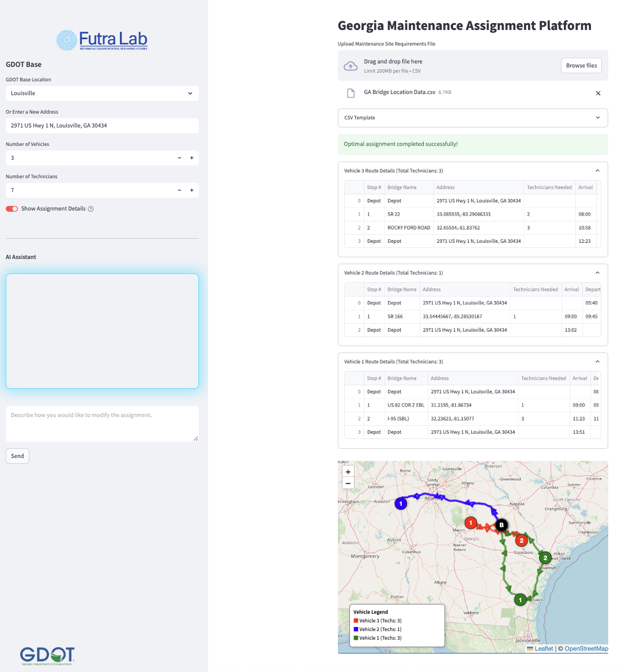Remove the GA Bridge Location Data.csv file
Image resolution: width=629 pixels, height=672 pixels.
click(598, 93)
